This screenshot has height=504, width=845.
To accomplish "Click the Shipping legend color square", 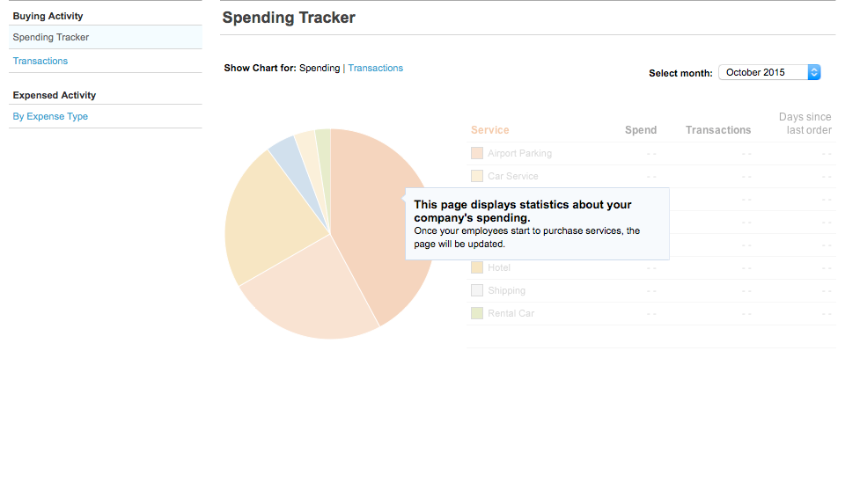I will point(477,290).
